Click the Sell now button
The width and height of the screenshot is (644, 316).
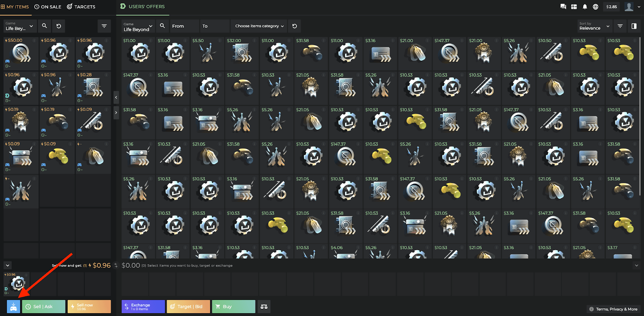(89, 306)
